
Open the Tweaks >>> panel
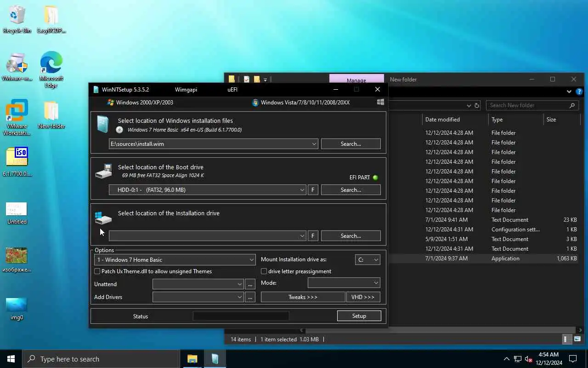(x=303, y=297)
